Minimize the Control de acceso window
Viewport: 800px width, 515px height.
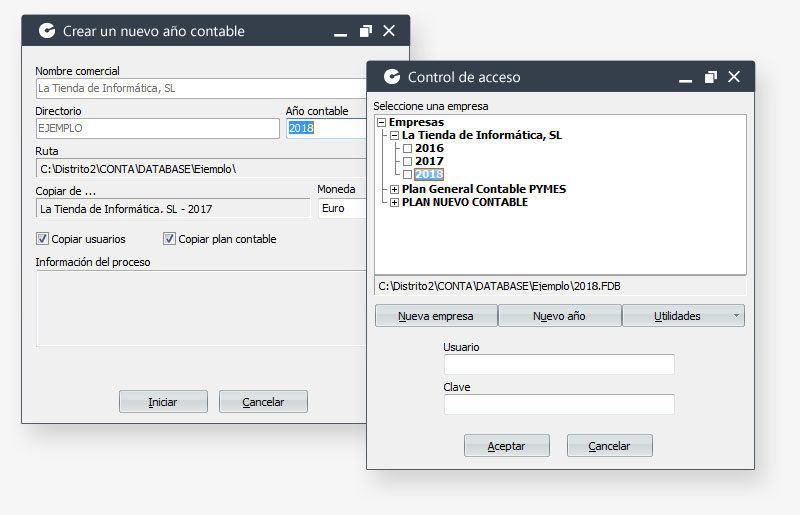click(685, 77)
